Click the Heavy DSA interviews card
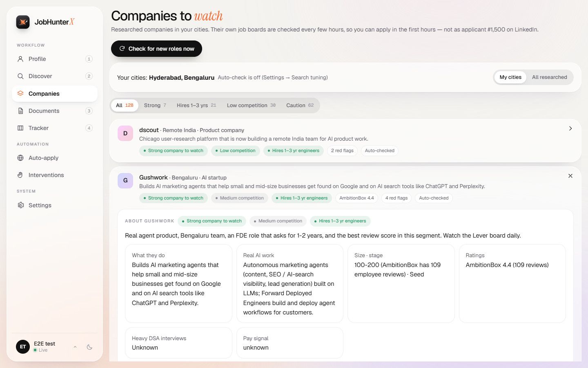 (x=178, y=343)
